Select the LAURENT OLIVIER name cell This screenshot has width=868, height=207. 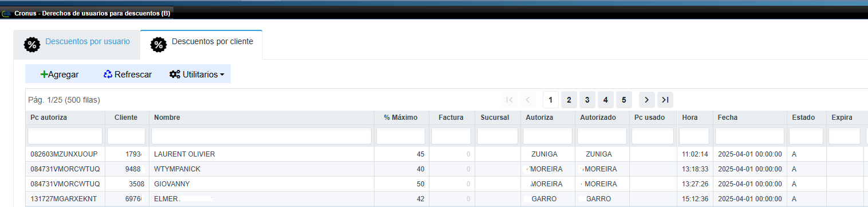[x=261, y=154]
